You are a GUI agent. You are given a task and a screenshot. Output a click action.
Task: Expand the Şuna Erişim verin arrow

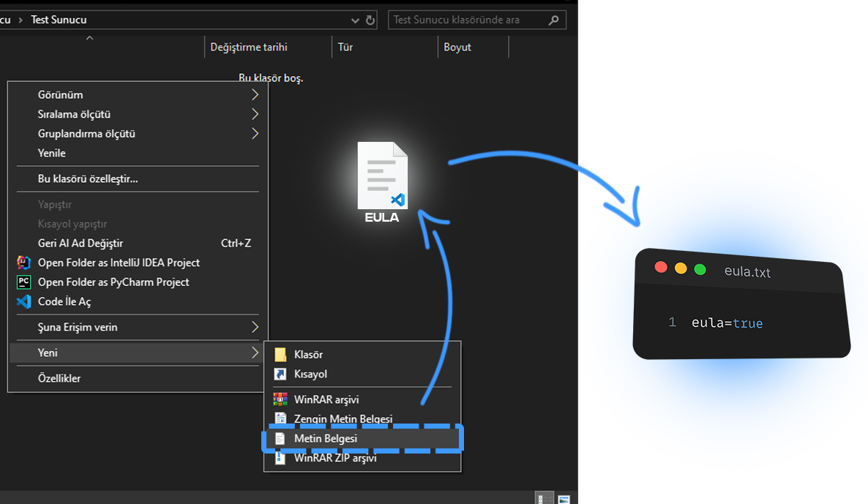[x=255, y=327]
